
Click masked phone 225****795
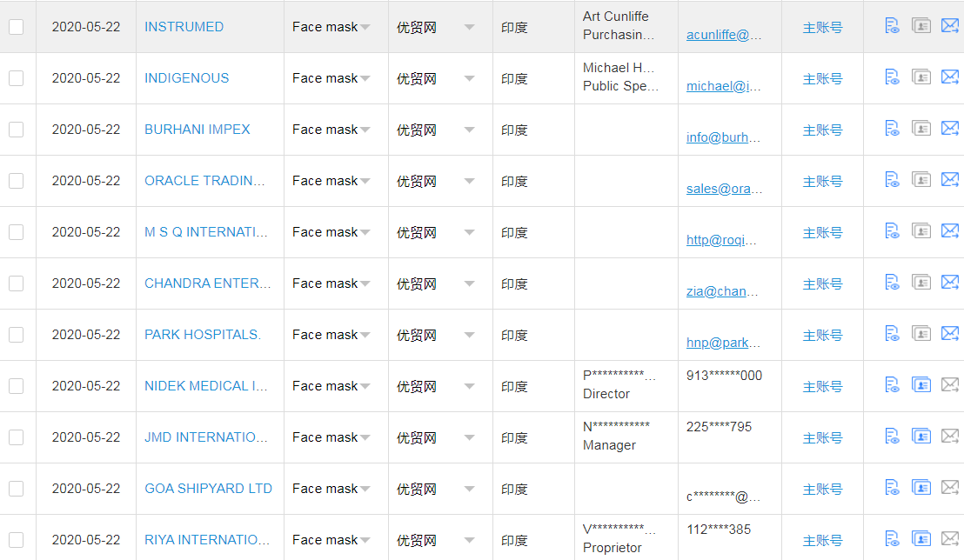coord(719,427)
